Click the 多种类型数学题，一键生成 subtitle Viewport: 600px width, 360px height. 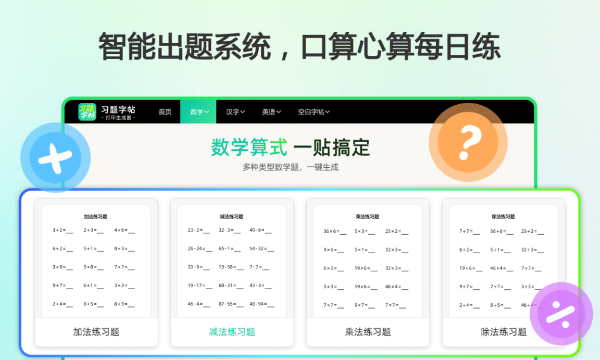pos(290,167)
